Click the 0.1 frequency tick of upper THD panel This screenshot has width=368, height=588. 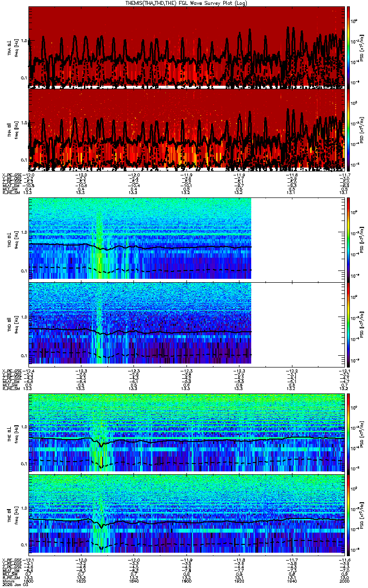pos(25,271)
